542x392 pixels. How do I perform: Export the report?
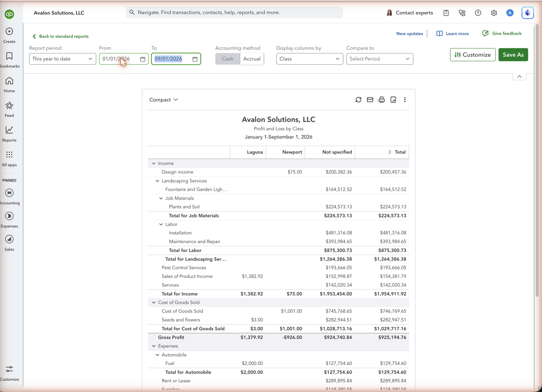(393, 100)
